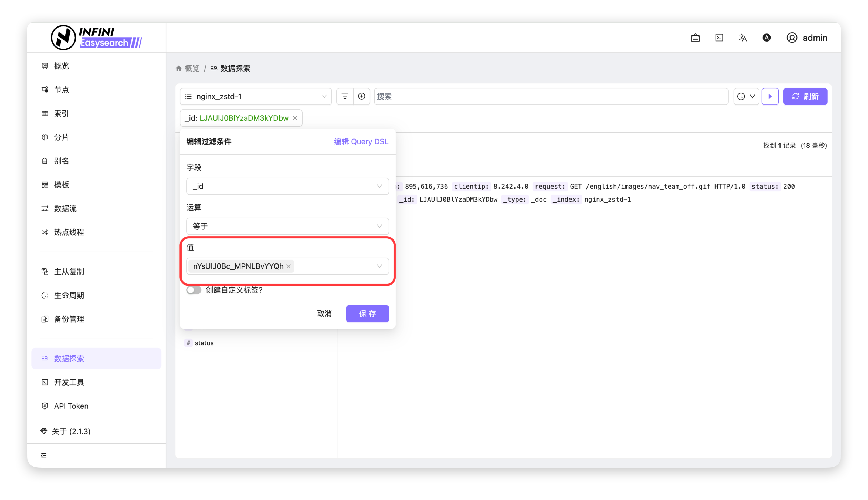Image resolution: width=868 pixels, height=500 pixels.
Task: Open the console terminal icon in header
Action: (x=719, y=38)
